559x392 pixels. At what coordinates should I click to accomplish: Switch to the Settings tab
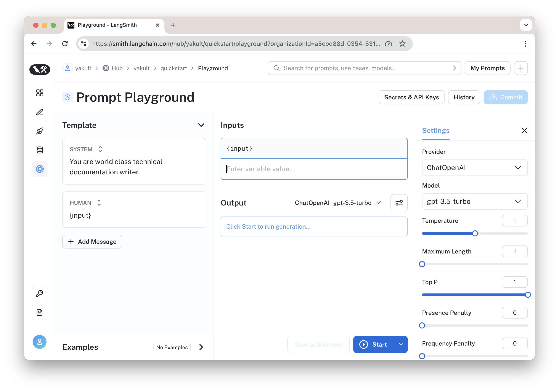click(435, 131)
